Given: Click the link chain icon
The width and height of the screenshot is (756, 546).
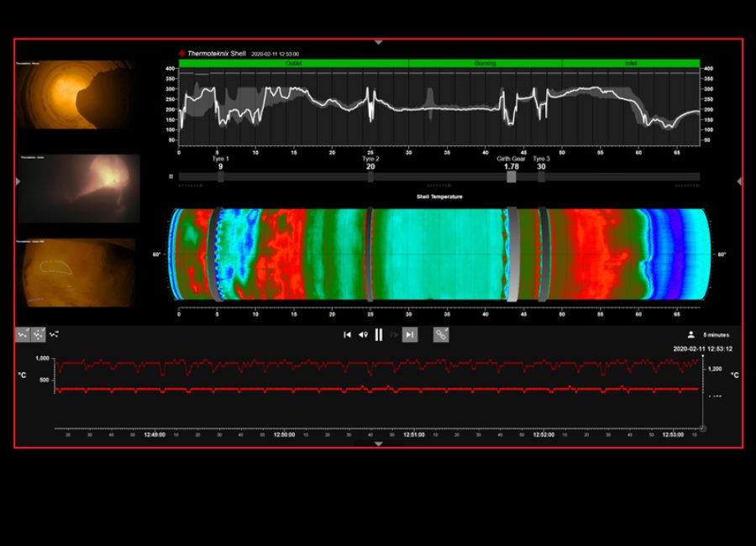Looking at the screenshot, I should [441, 334].
